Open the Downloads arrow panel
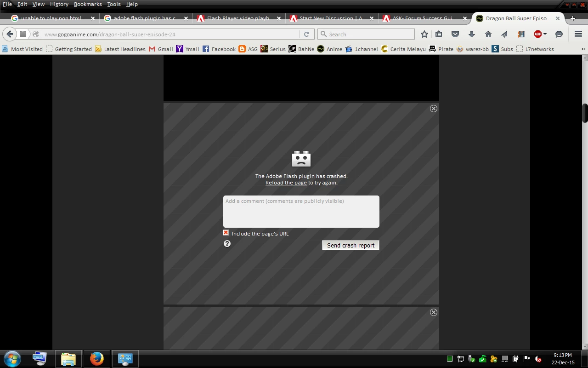The width and height of the screenshot is (588, 368). [472, 34]
